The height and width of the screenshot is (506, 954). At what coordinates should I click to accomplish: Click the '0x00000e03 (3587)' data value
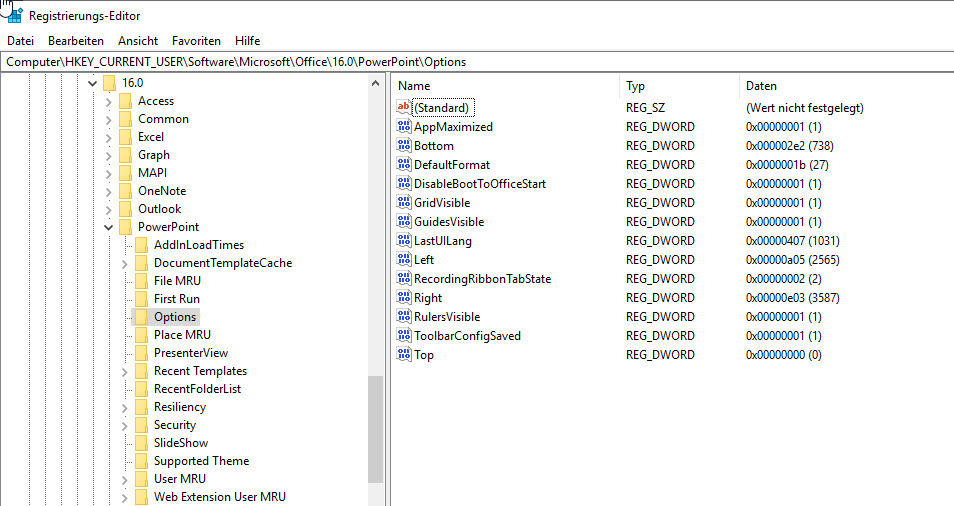click(793, 298)
